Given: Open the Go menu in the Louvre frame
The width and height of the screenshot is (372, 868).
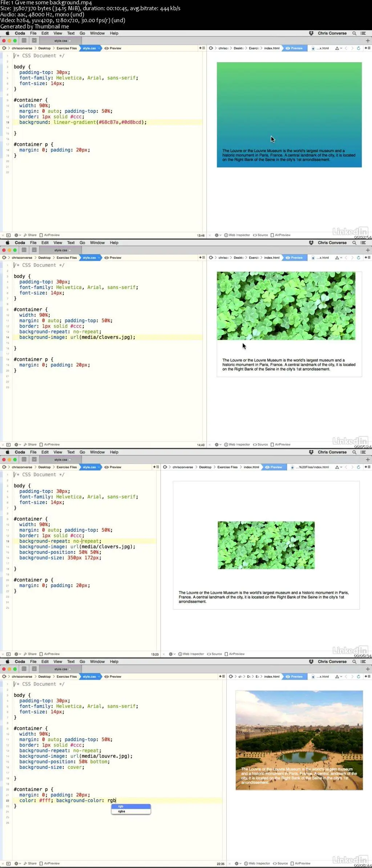Looking at the screenshot, I should pyautogui.click(x=82, y=661).
